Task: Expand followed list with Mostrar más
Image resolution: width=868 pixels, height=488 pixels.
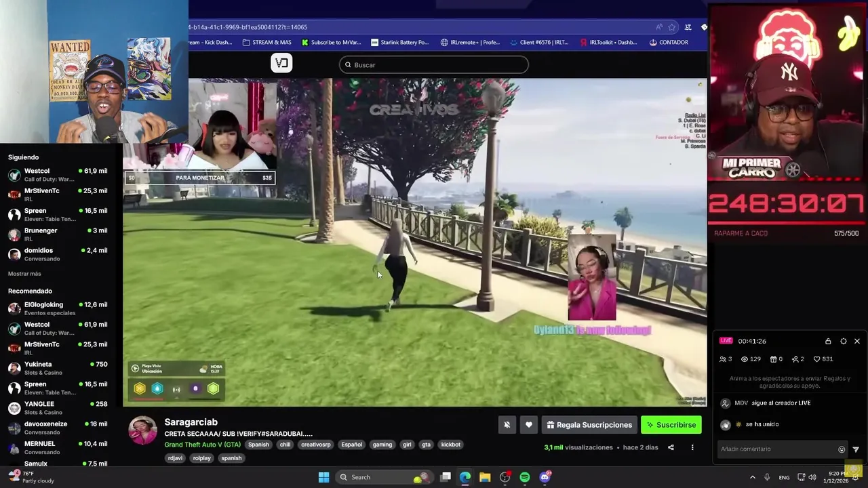Action: point(24,274)
